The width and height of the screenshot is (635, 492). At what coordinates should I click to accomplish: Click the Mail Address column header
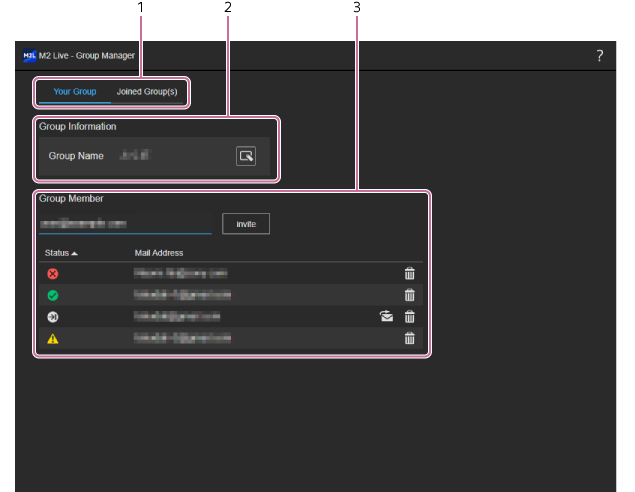point(159,253)
